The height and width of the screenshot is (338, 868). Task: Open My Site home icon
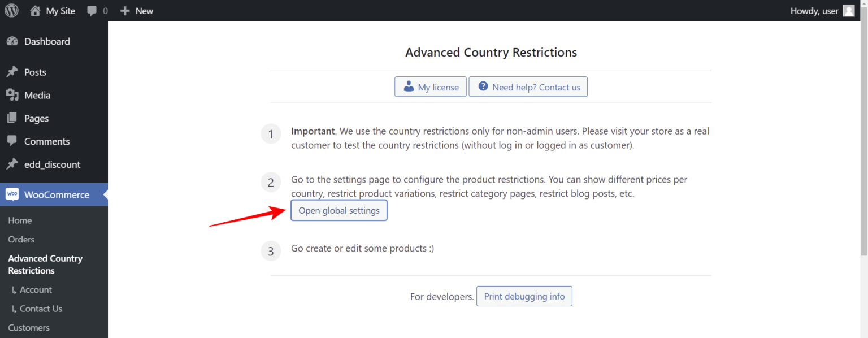click(x=36, y=11)
